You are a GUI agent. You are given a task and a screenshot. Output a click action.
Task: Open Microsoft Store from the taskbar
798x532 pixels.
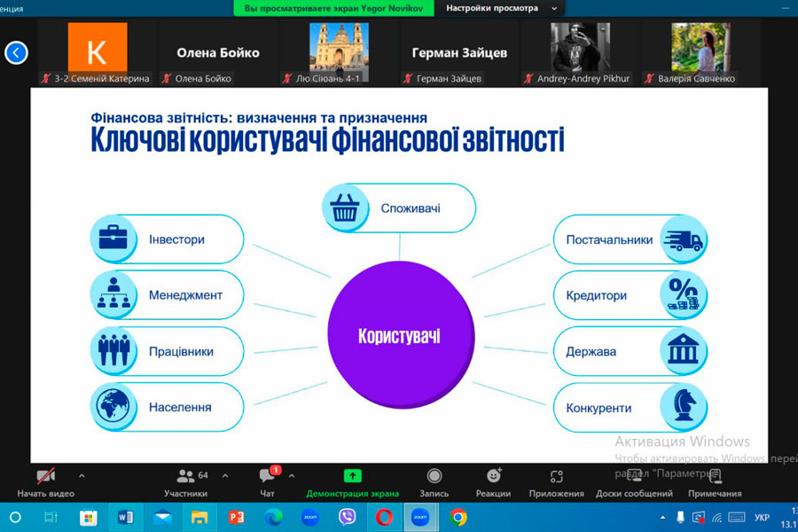pyautogui.click(x=88, y=518)
